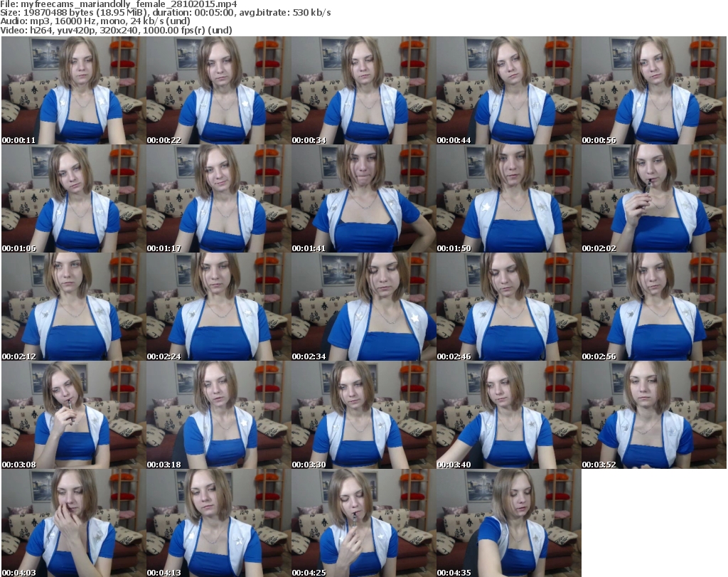Screen dimensions: 728x577
Task: Click the thumbnail stamped 00:00:34
Action: coord(363,90)
